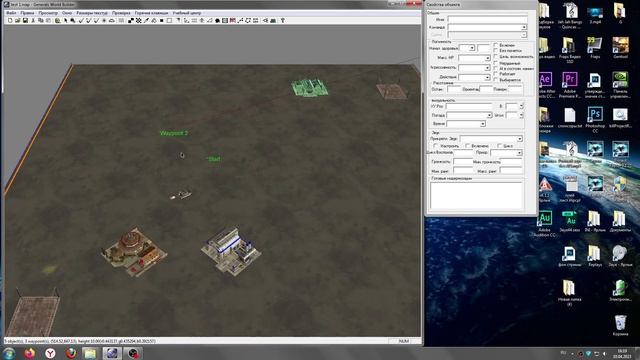Screen dimensions: 640x360
Task: Toggle the Без посадки checkbox
Action: click(496, 51)
